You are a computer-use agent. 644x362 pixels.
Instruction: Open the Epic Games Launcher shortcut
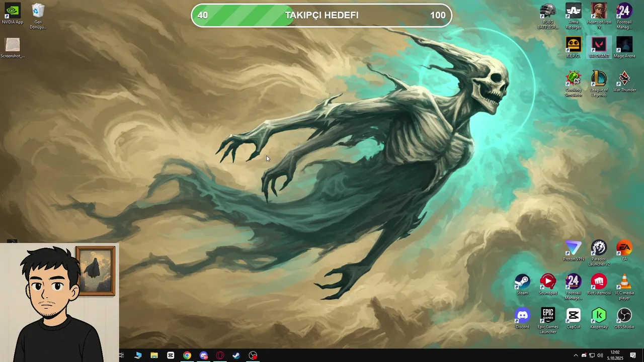pyautogui.click(x=548, y=320)
